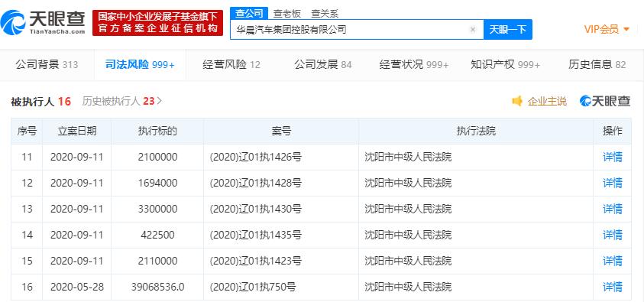This screenshot has width=644, height=302.
Task: Click case number (2020)辽01执1423号
Action: pos(255,261)
